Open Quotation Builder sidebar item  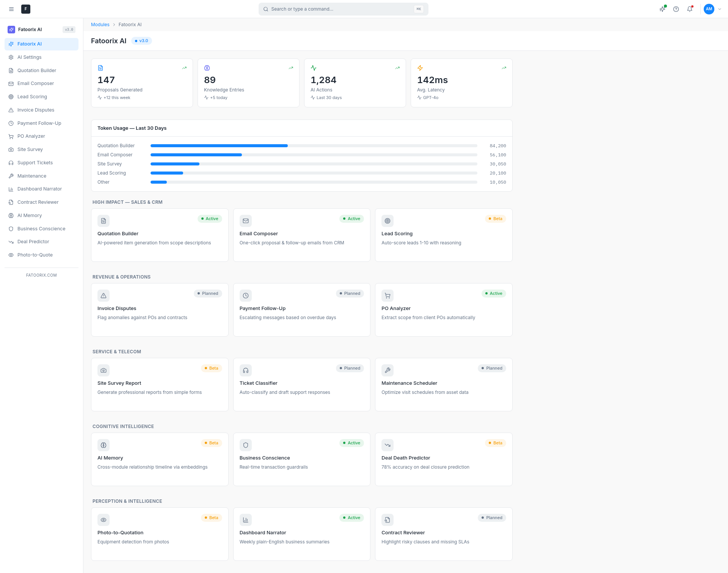[42, 71]
